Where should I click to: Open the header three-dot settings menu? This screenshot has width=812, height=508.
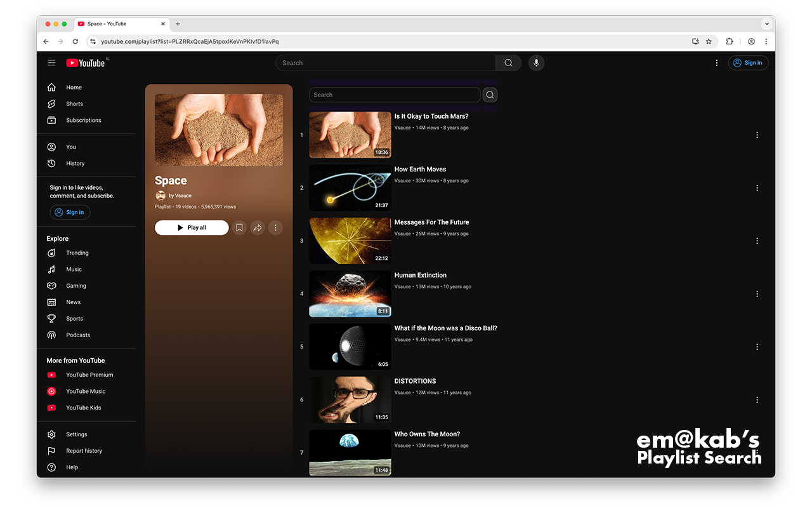pos(717,63)
